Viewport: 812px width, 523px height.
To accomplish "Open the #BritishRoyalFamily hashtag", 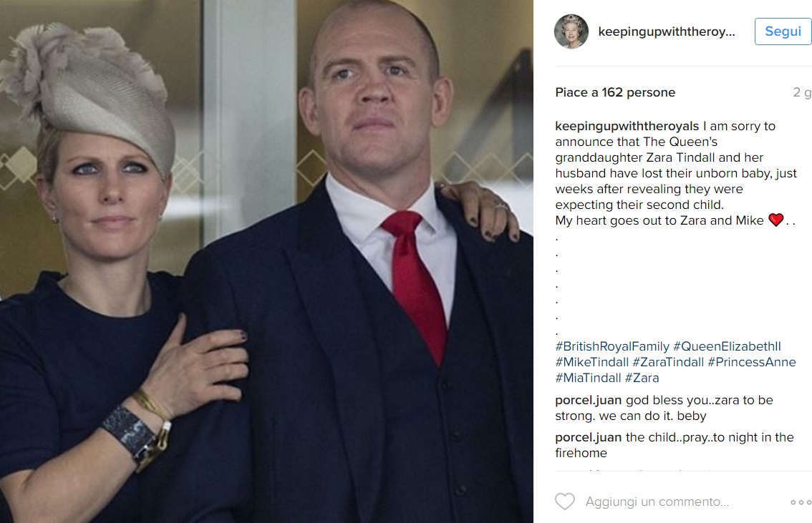I will click(x=612, y=346).
